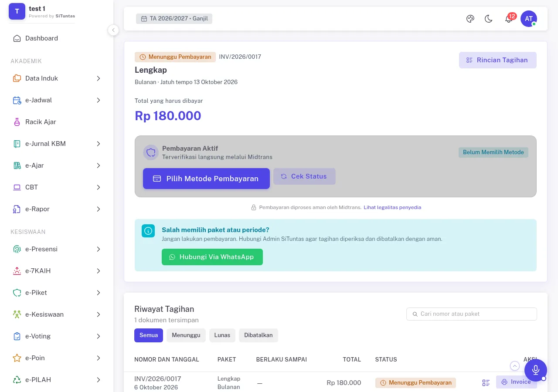This screenshot has height=392, width=558.
Task: Click the e-PILAH recycle icon
Action: [x=17, y=380]
